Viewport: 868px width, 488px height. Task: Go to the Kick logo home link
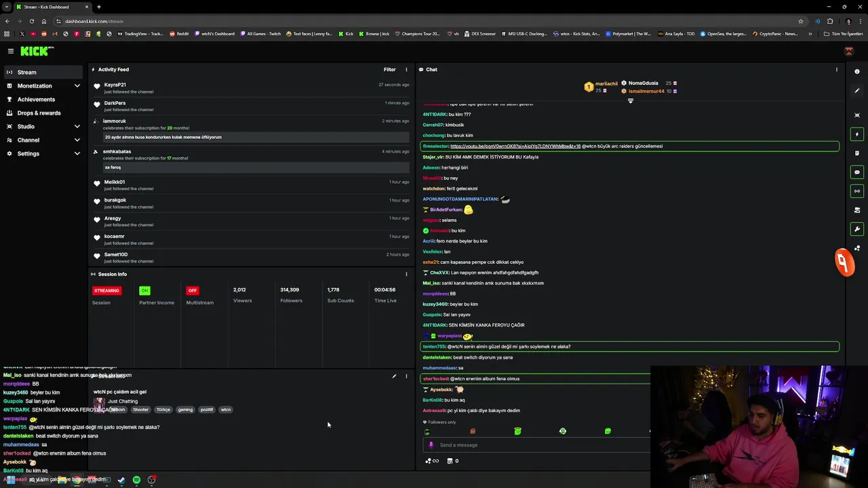tap(37, 51)
